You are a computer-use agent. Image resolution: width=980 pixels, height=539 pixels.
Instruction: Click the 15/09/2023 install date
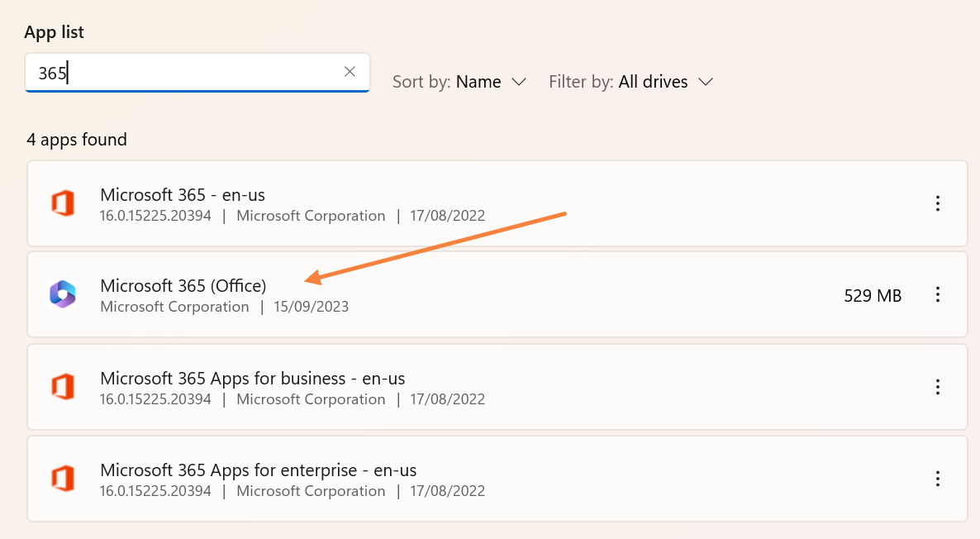tap(312, 307)
